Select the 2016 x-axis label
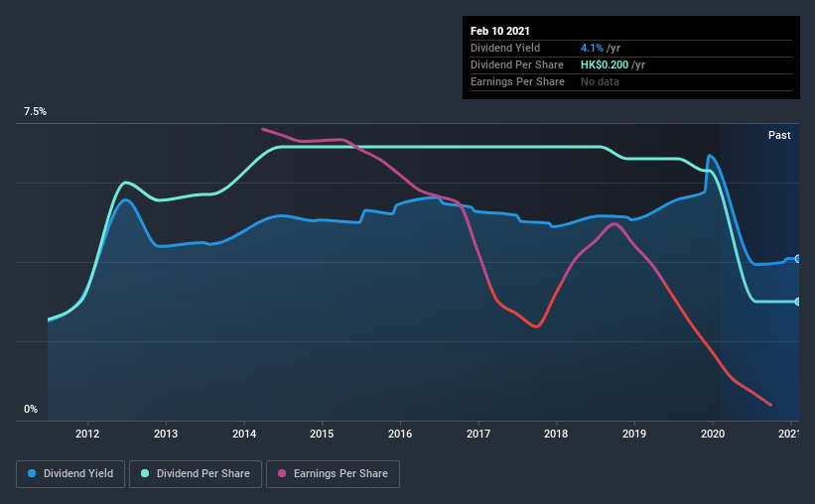 point(400,434)
